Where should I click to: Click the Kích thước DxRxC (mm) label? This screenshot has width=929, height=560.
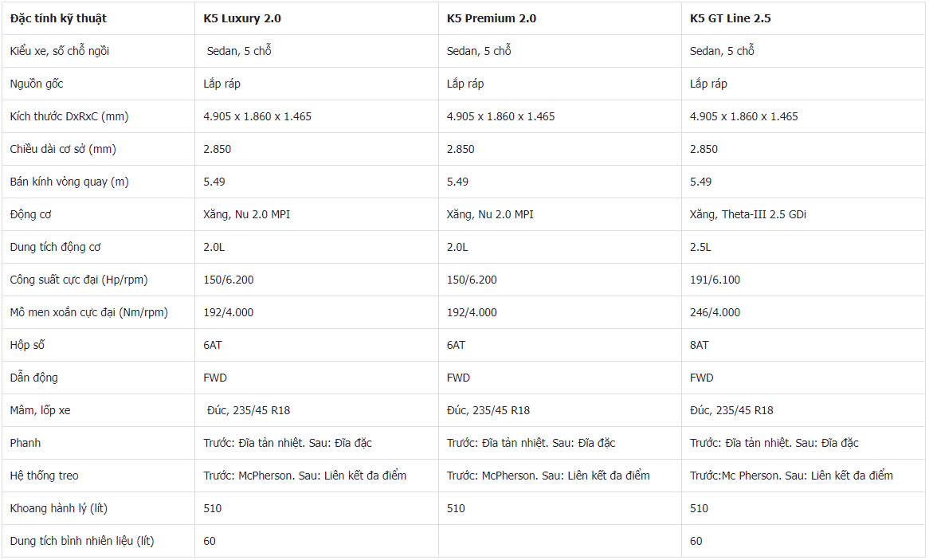(69, 116)
